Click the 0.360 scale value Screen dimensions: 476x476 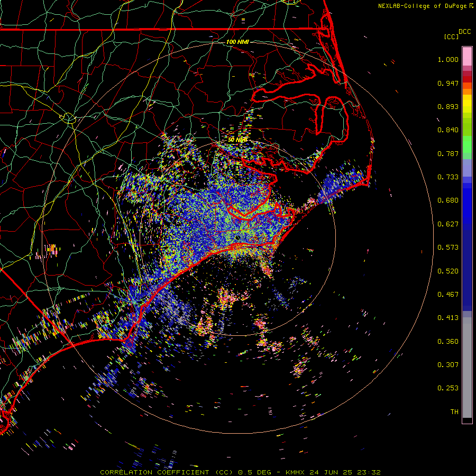click(x=448, y=342)
